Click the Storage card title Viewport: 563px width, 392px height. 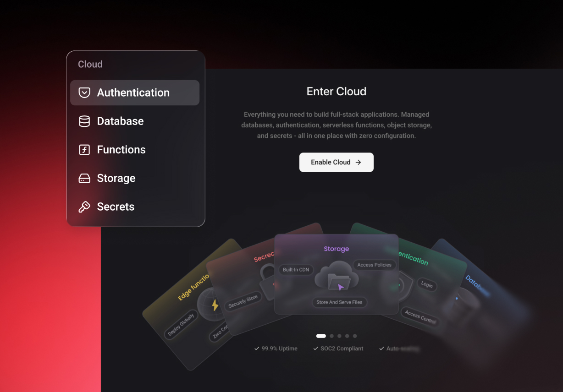pos(337,249)
